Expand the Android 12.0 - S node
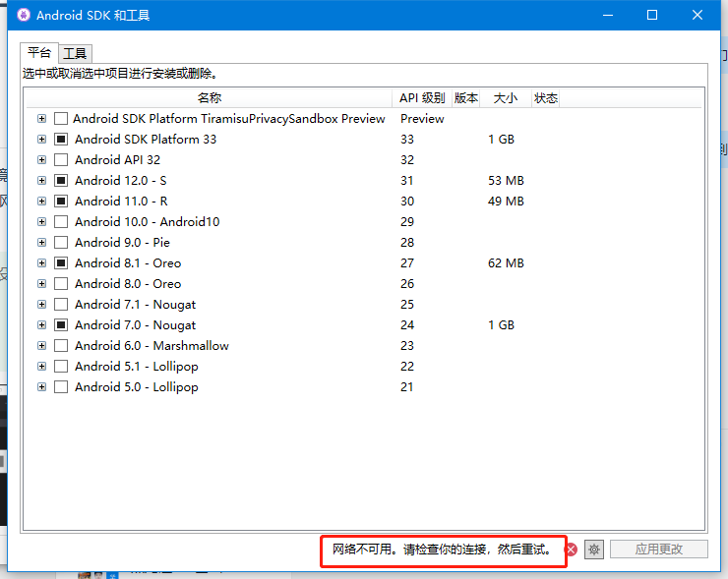Viewport: 728px width, 579px height. point(41,180)
